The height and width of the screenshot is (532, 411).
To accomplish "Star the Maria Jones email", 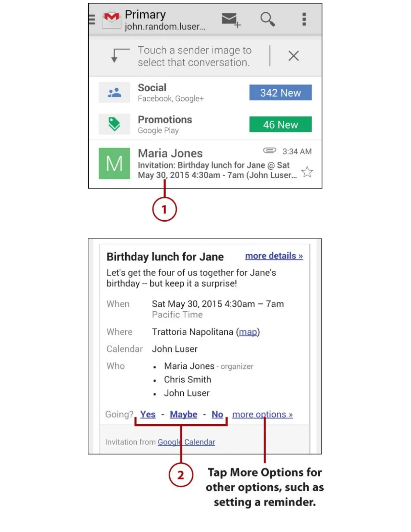I will point(307,172).
